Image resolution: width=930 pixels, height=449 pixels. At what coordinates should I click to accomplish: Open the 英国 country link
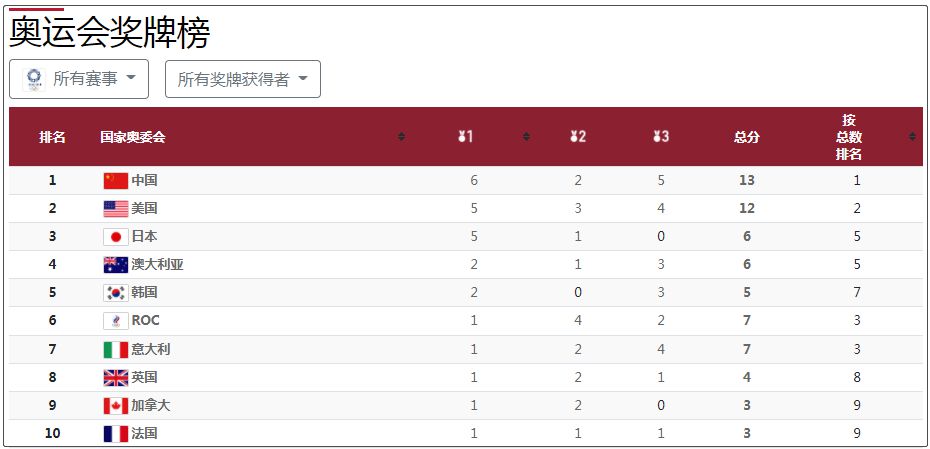[144, 377]
